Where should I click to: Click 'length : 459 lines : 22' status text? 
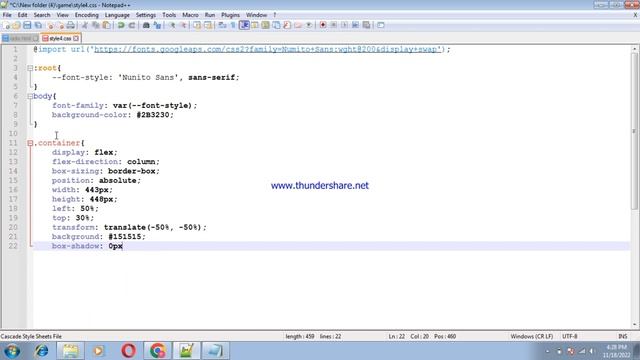313,336
